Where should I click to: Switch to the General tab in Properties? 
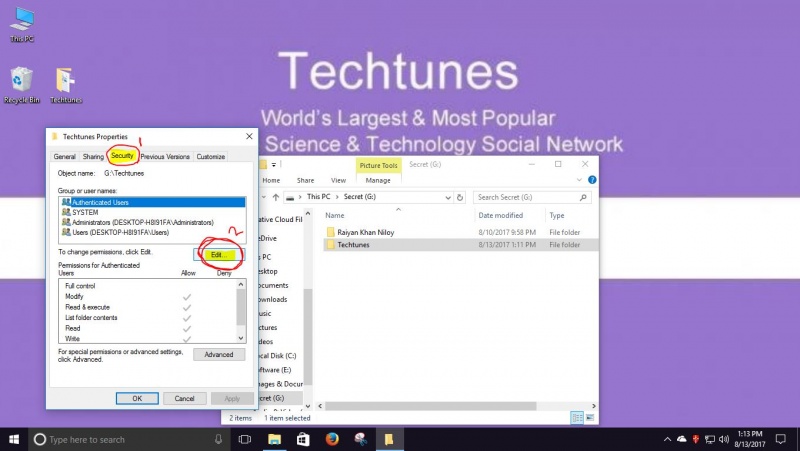(x=64, y=157)
